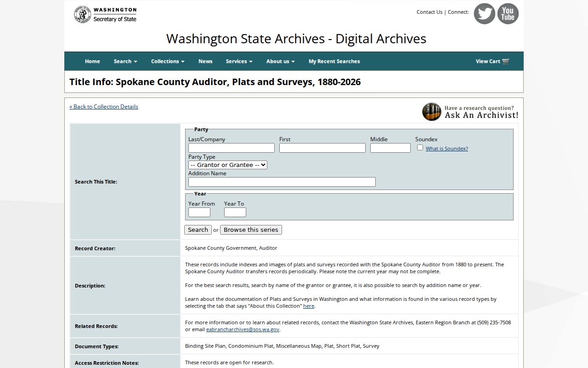Click Browse this series button
588x368 pixels.
(251, 230)
